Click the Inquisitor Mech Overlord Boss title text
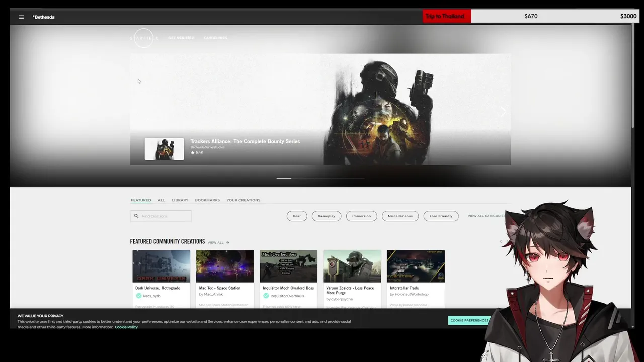 pyautogui.click(x=288, y=288)
